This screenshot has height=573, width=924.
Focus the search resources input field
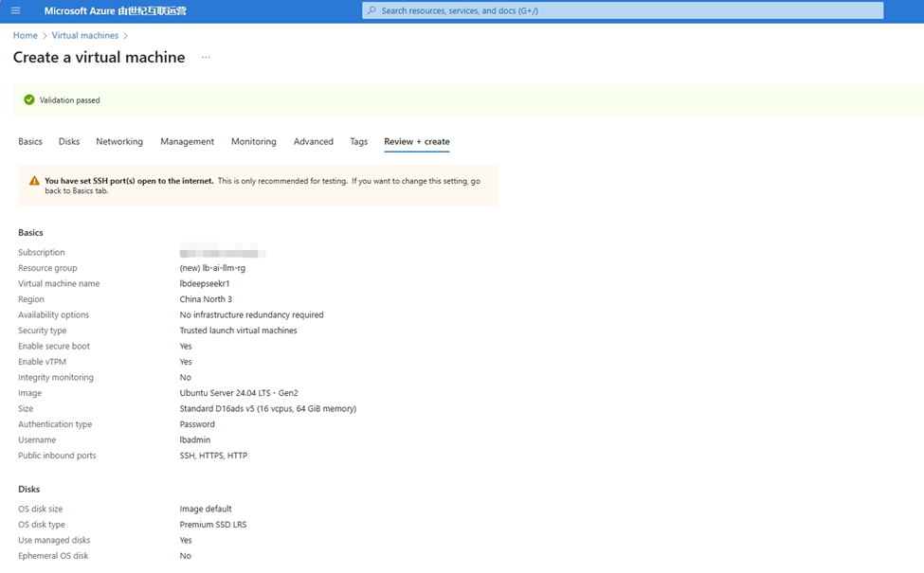point(625,10)
